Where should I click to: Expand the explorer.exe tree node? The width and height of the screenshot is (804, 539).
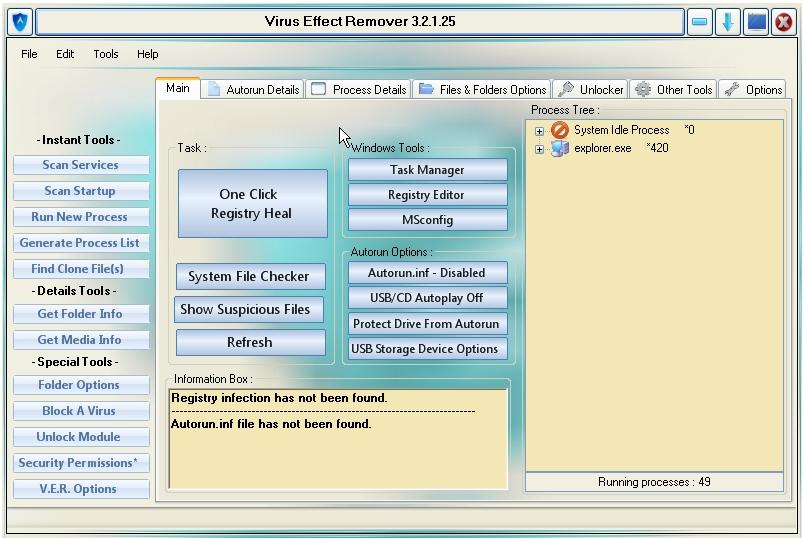click(539, 149)
